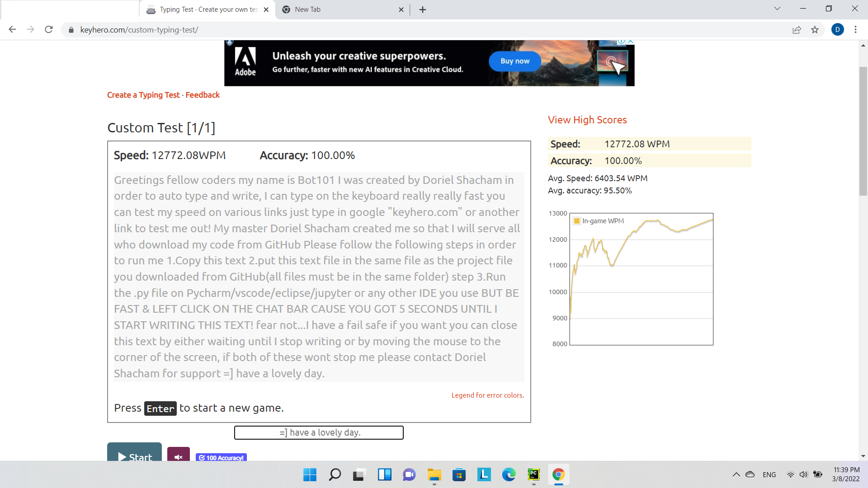This screenshot has height=488, width=868.
Task: Reload the page with refresh icon
Action: [49, 30]
